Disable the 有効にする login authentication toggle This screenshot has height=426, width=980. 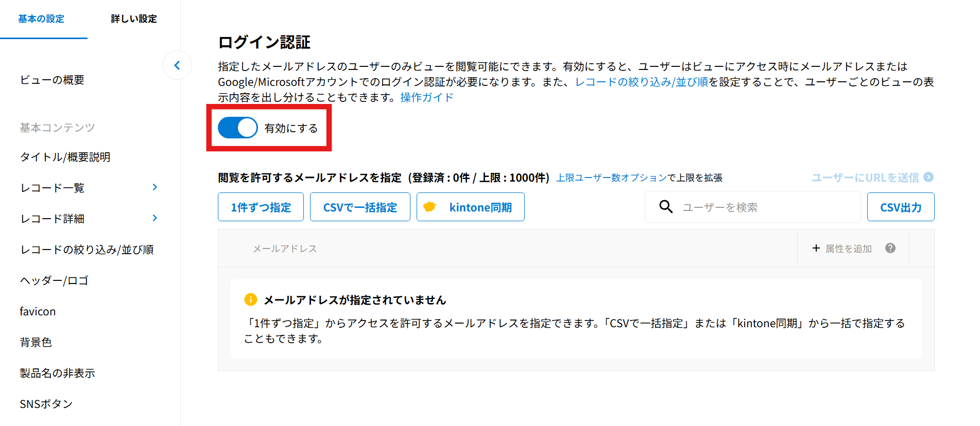pyautogui.click(x=238, y=128)
